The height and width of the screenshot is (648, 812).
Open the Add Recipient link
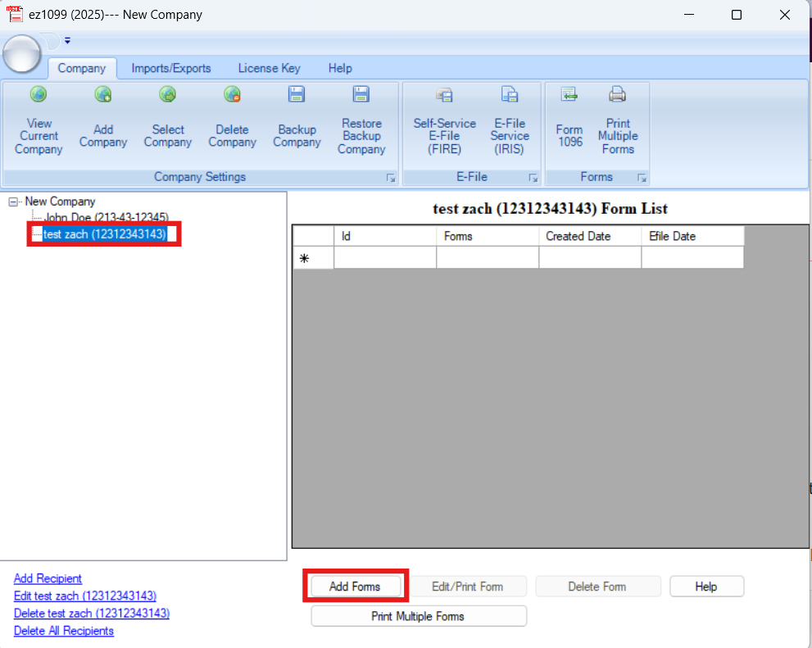pyautogui.click(x=48, y=578)
